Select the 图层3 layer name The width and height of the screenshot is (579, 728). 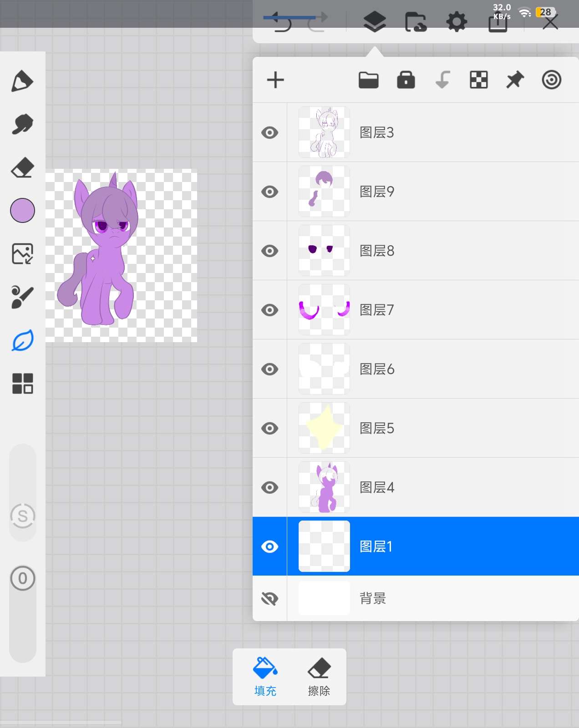(377, 132)
